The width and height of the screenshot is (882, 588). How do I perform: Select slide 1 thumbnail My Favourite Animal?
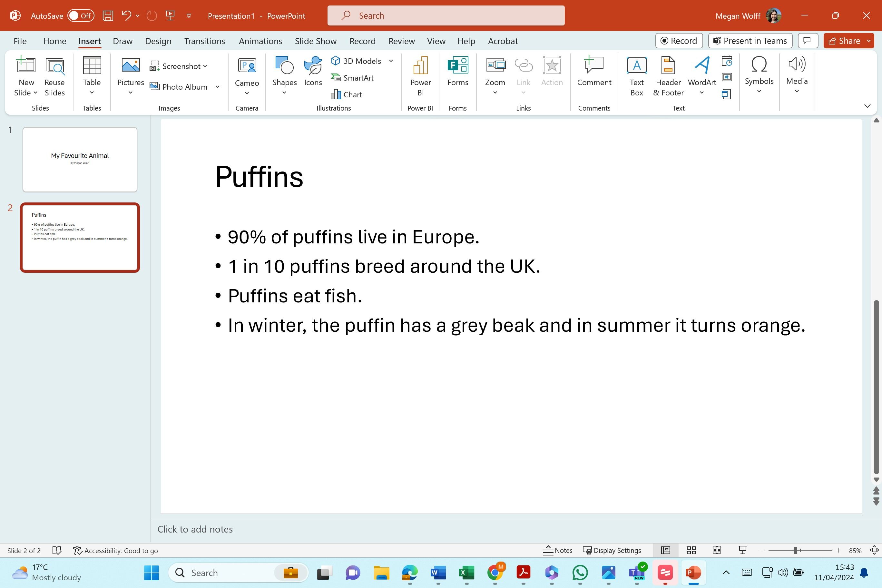[80, 159]
